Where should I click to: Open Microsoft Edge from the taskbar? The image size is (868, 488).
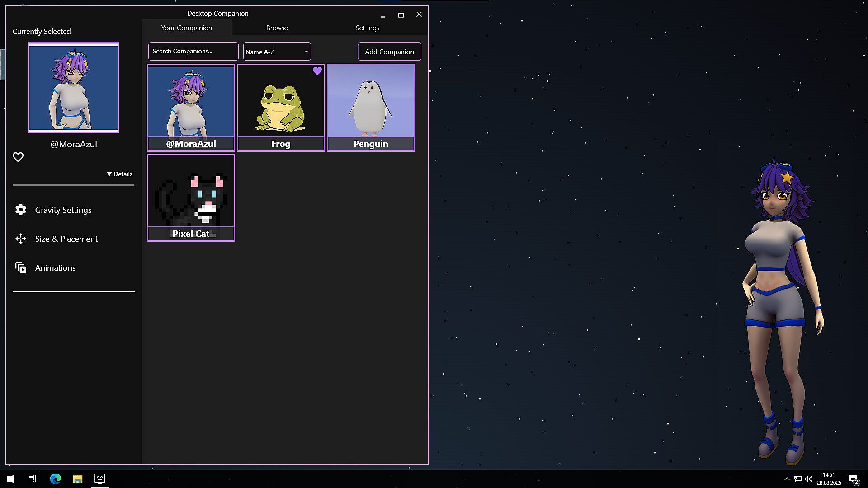click(55, 479)
